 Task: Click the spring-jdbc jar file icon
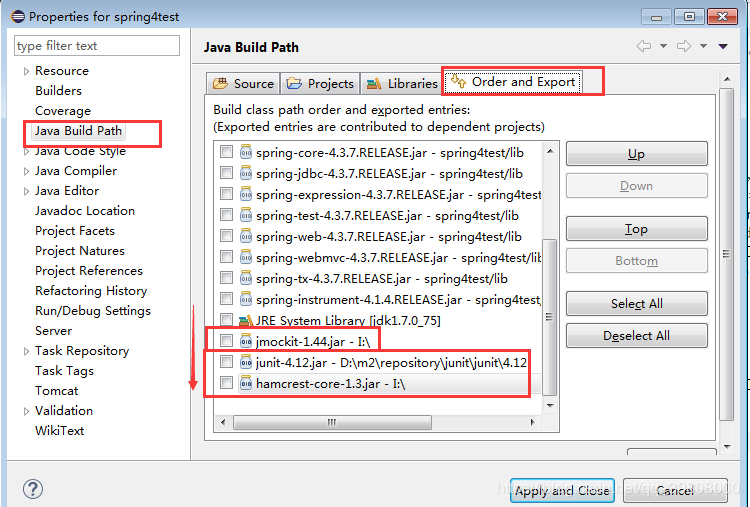tap(245, 174)
